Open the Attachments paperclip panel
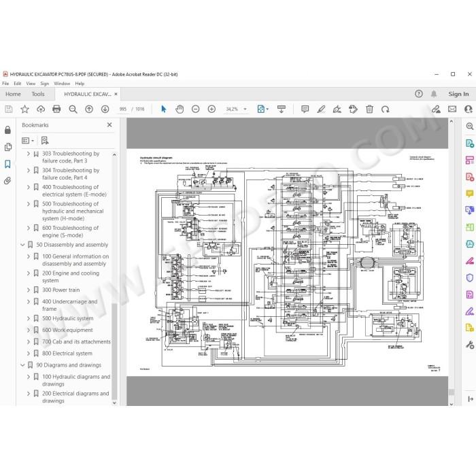 click(x=7, y=181)
